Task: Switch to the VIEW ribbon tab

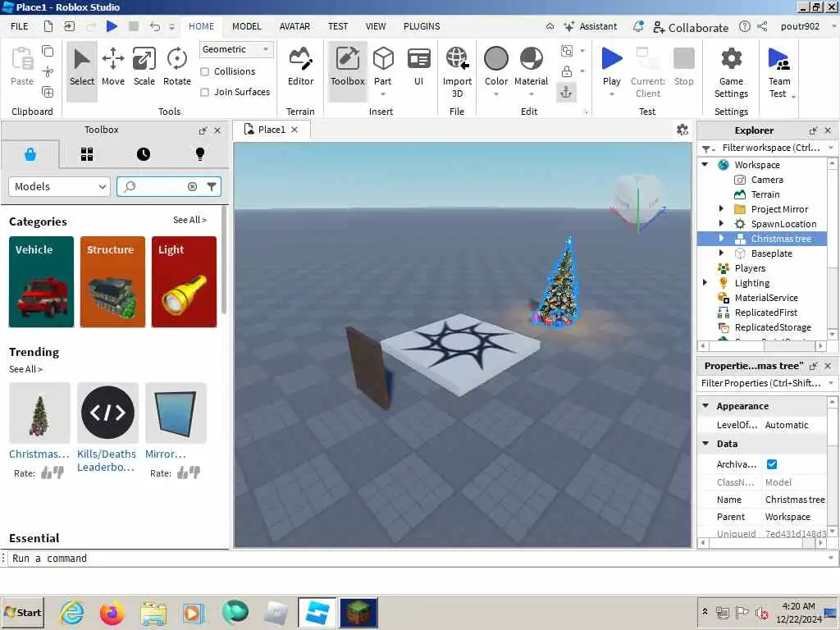Action: pos(376,26)
